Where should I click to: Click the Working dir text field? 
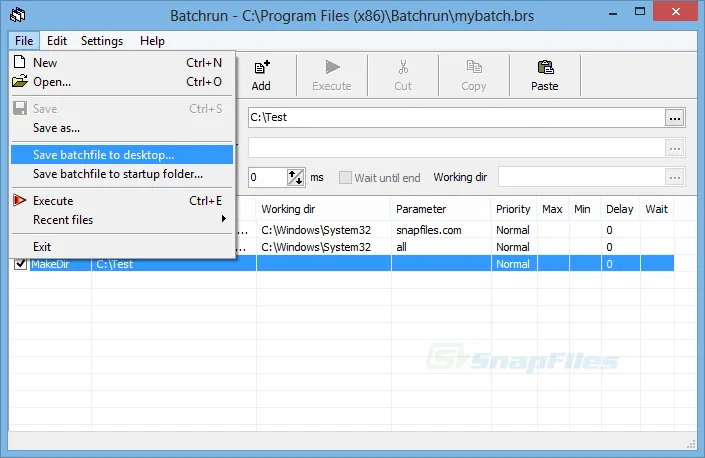pos(581,178)
